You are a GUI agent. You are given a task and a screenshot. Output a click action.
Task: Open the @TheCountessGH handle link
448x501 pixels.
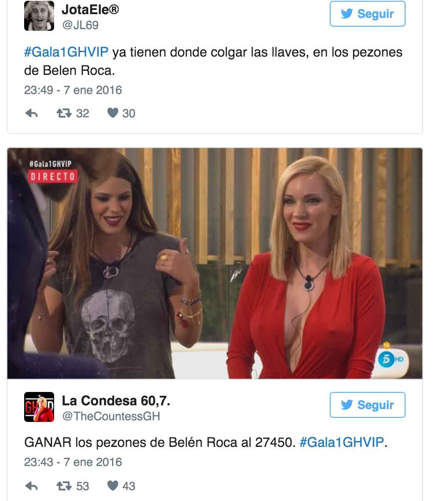(x=111, y=416)
